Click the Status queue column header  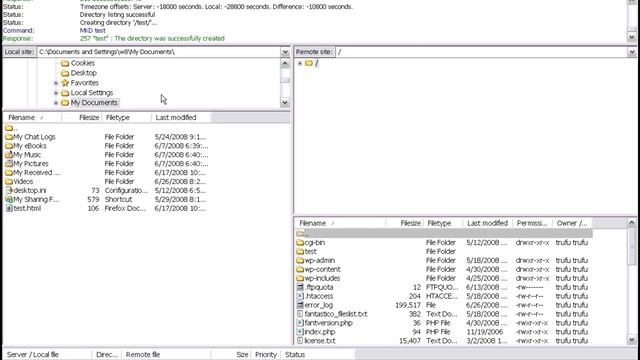pyautogui.click(x=318, y=355)
